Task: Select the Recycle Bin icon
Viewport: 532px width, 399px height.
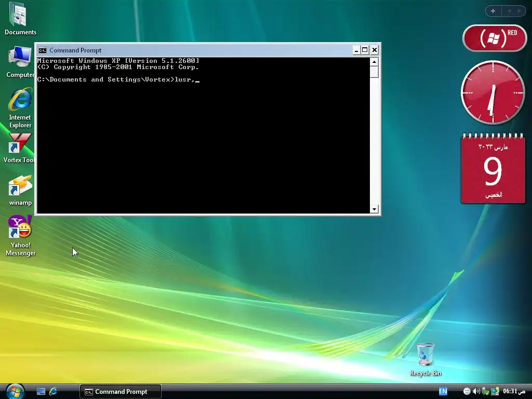Action: (425, 360)
